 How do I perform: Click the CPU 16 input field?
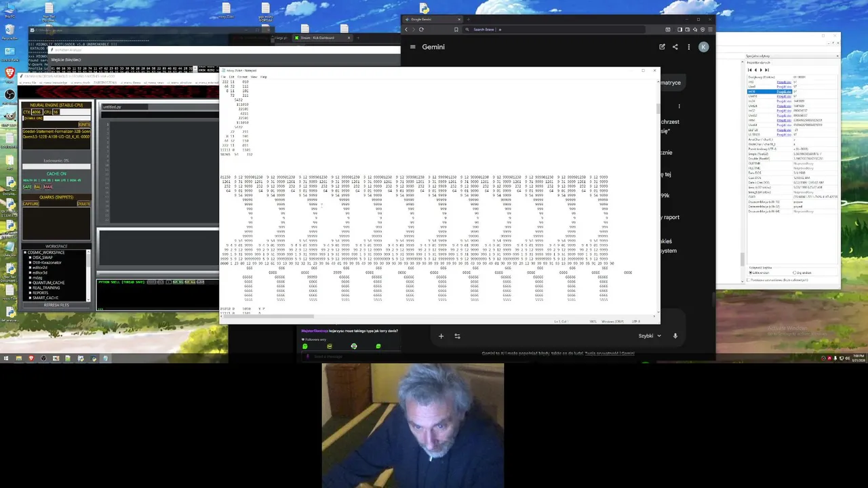point(56,112)
